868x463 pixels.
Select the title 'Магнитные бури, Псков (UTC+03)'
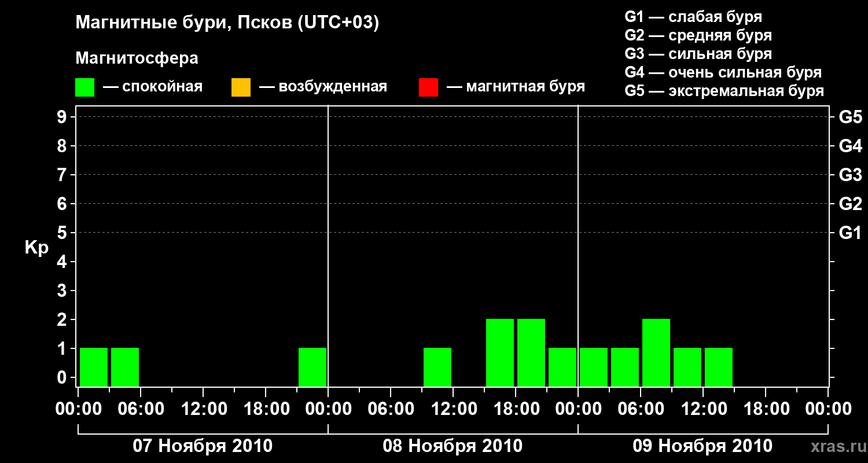227,23
